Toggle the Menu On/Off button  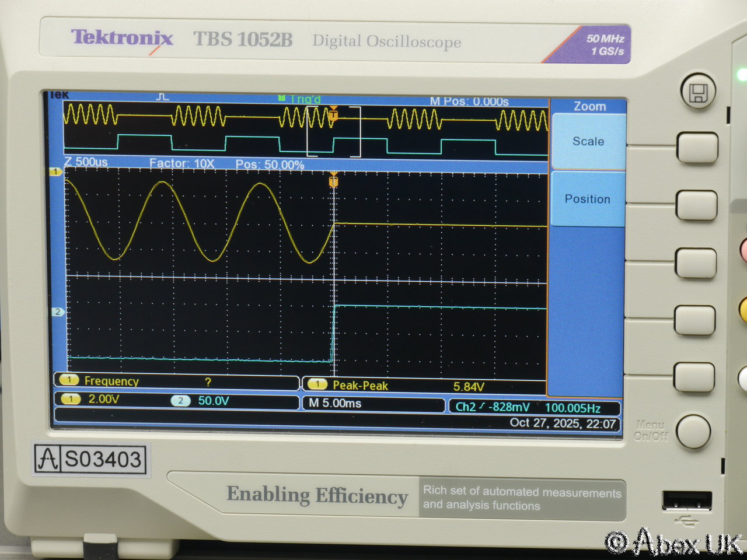point(693,432)
